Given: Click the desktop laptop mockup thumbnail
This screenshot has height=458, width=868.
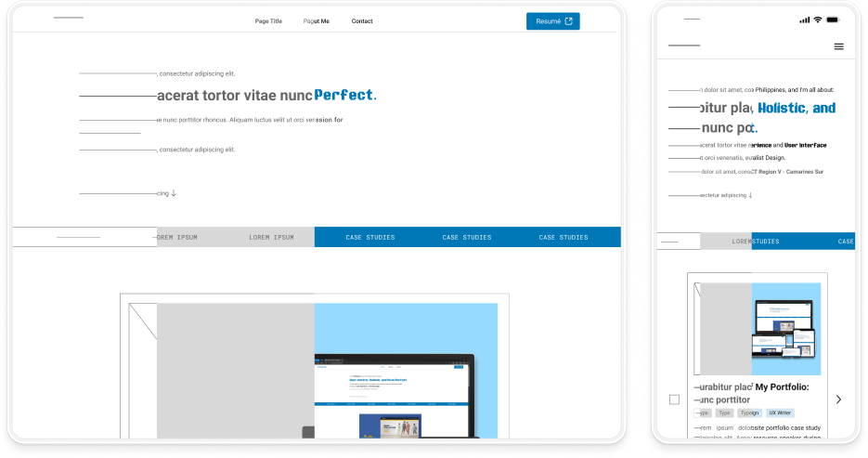Looking at the screenshot, I should click(395, 396).
